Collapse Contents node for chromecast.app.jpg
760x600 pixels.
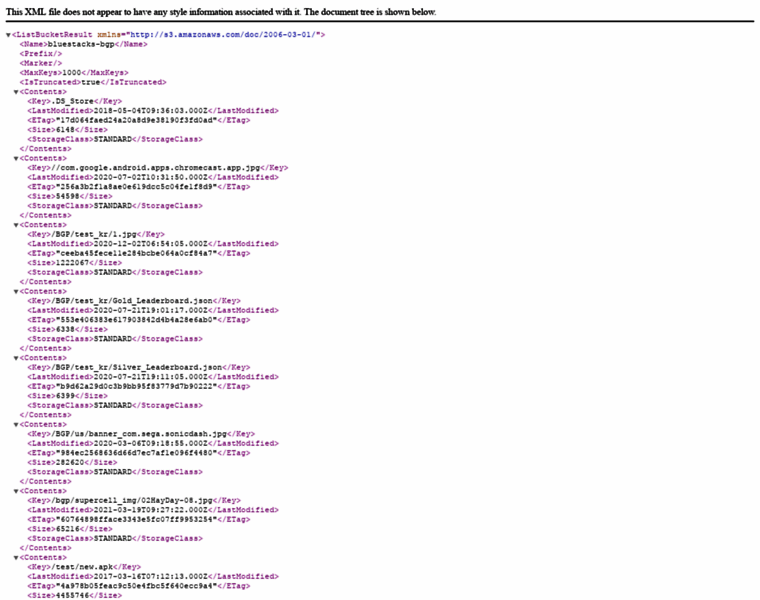pos(16,158)
